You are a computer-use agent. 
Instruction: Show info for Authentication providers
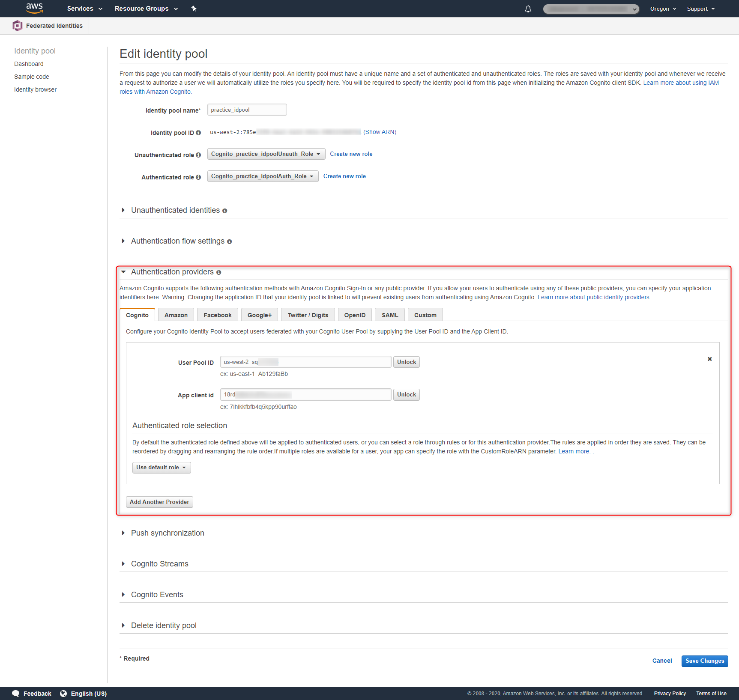pyautogui.click(x=218, y=272)
